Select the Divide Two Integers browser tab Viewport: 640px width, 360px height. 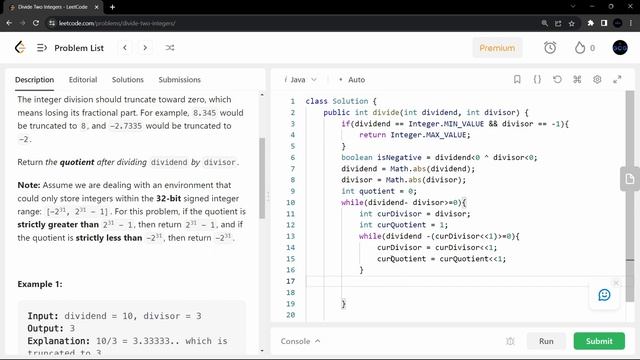click(x=52, y=7)
